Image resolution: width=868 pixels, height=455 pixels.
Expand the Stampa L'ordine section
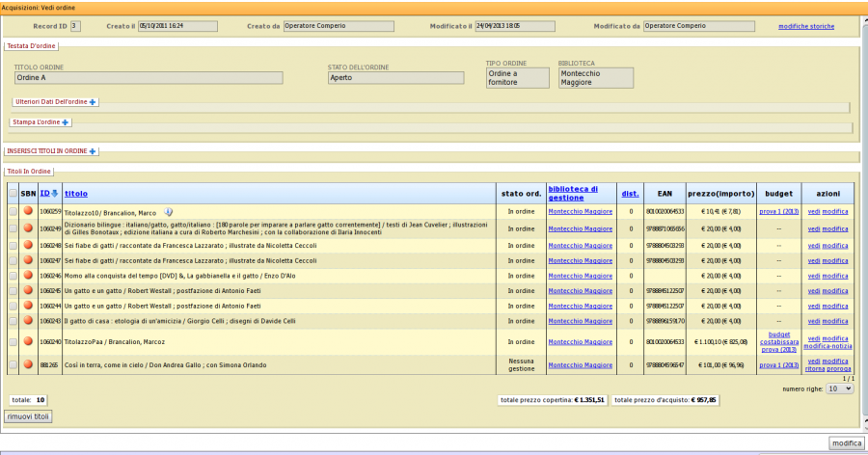[66, 122]
